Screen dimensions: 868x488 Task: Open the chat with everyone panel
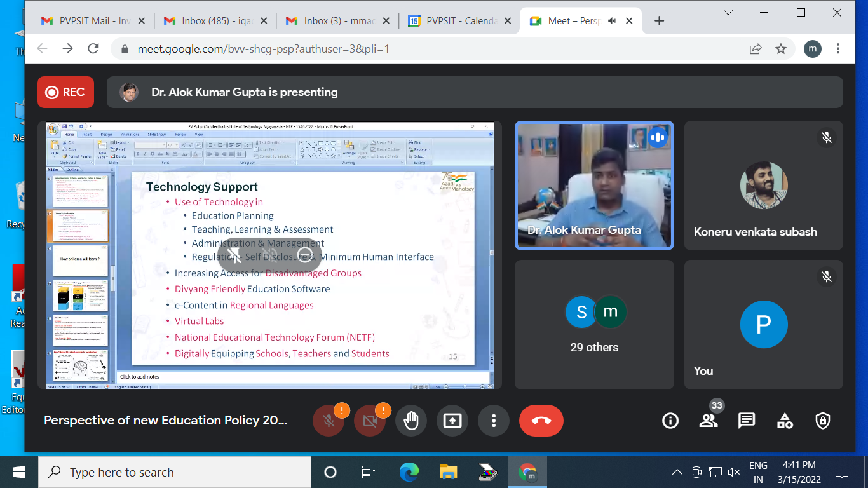746,421
